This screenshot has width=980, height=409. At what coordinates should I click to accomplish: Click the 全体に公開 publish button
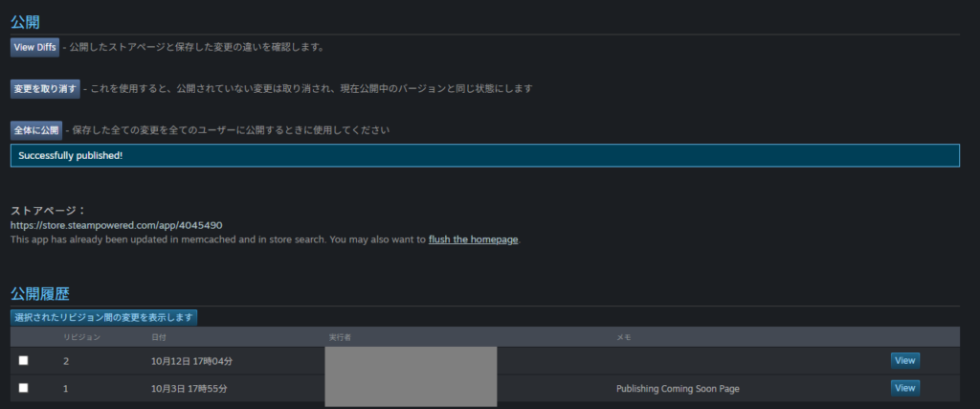click(36, 129)
